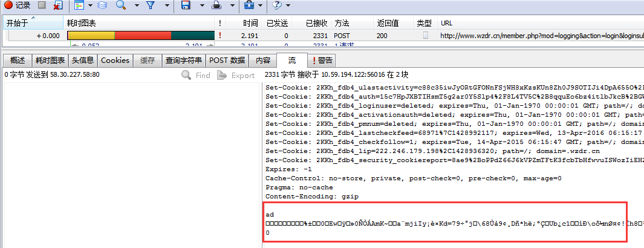The height and width of the screenshot is (248, 644).
Task: Sort by the 已接收 column header
Action: (x=311, y=23)
